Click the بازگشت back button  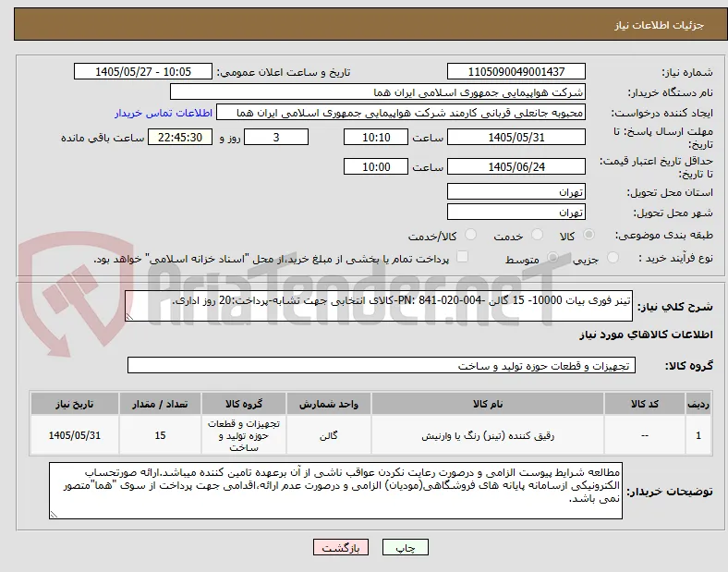point(341,547)
